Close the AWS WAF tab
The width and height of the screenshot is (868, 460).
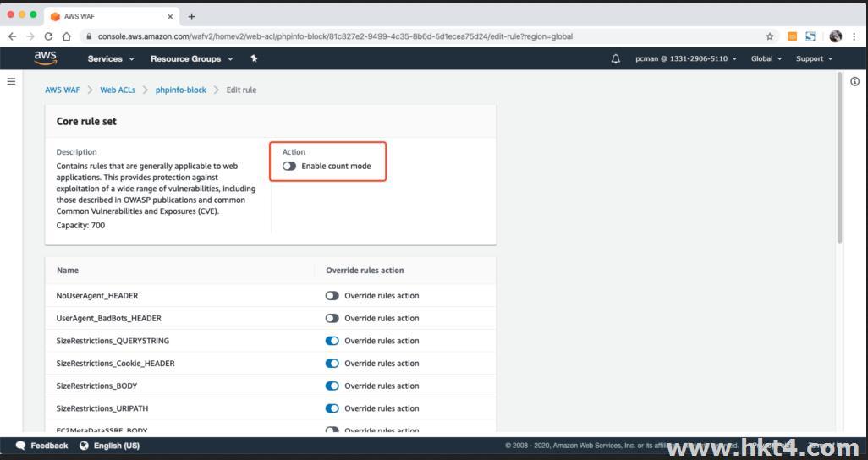point(170,17)
